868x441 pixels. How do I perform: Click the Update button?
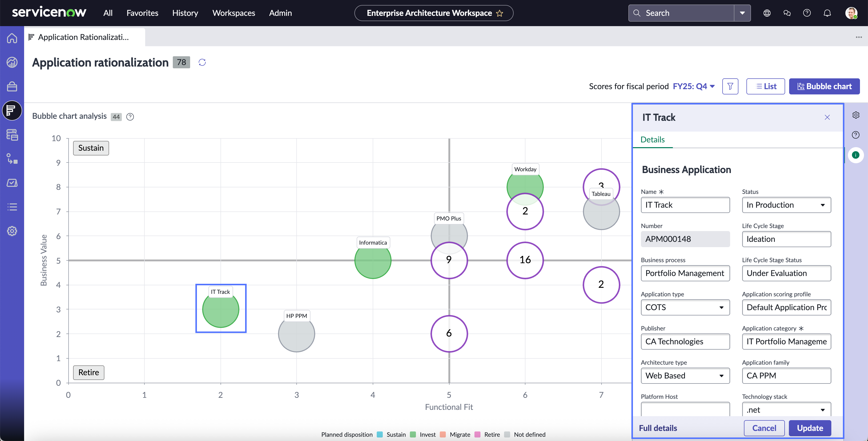[810, 428]
